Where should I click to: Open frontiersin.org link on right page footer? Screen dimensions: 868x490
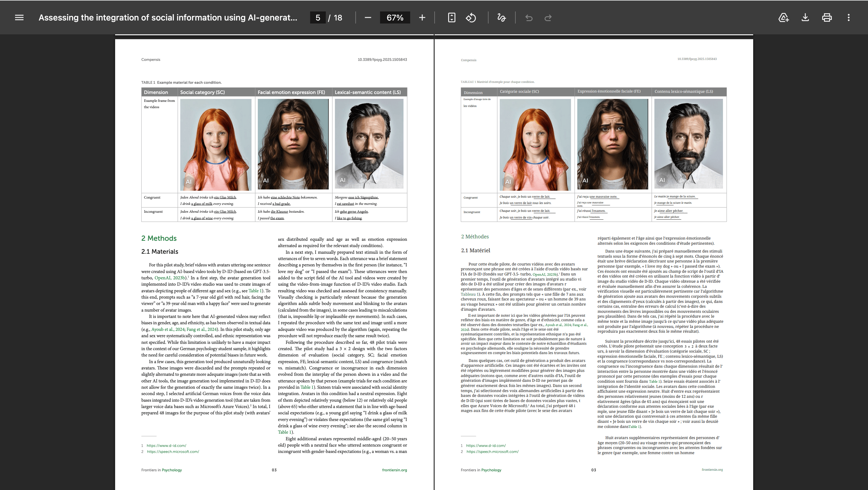(x=712, y=470)
